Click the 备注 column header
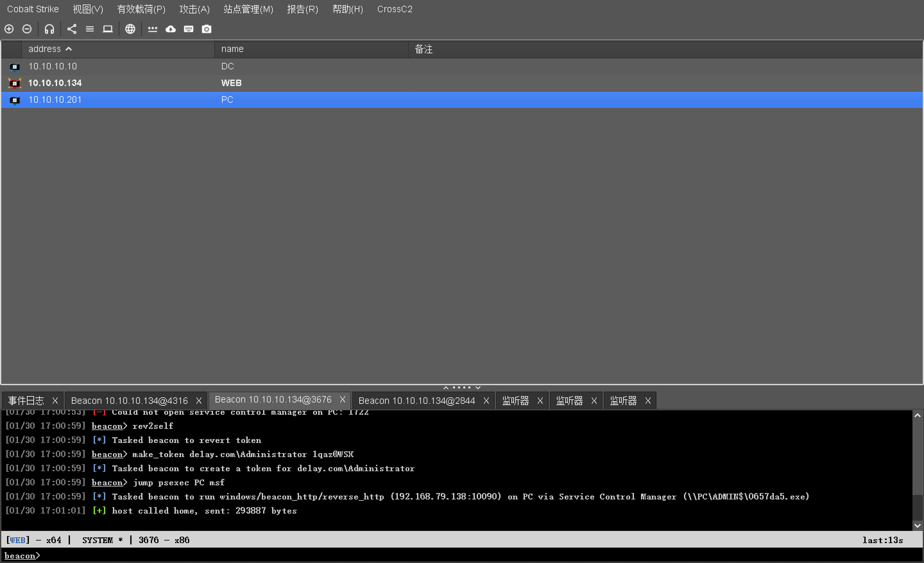Screen dimensions: 924x563 pos(665,49)
